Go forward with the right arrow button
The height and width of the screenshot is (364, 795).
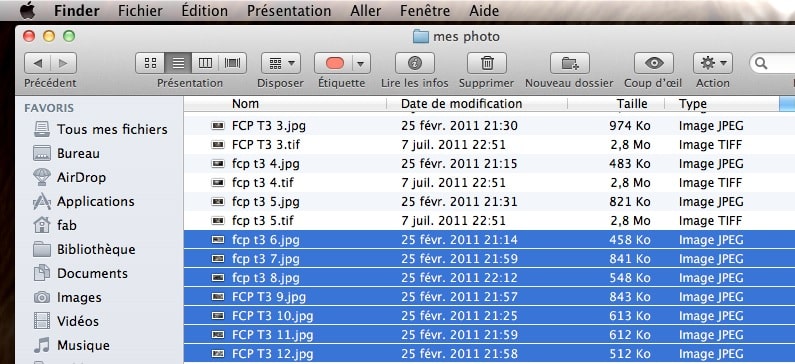click(x=64, y=63)
